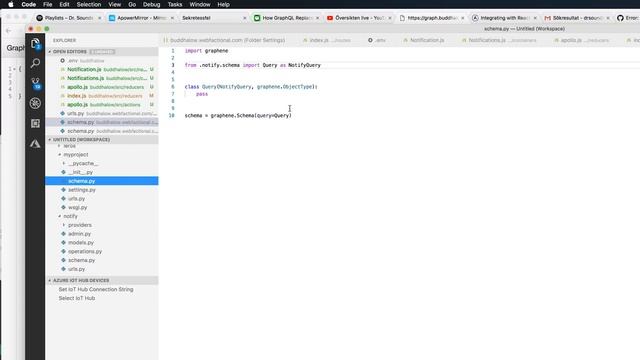Click the gear icon of .env in Open Editors
This screenshot has height=360, width=640.
[62, 60]
